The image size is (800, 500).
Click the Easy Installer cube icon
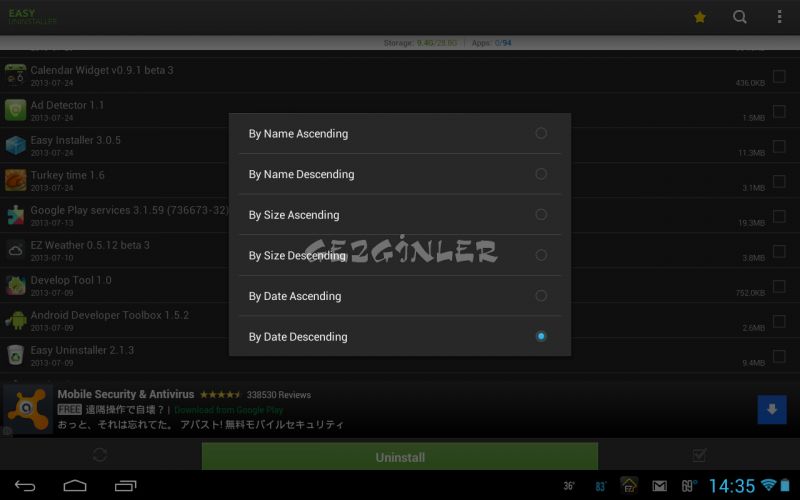click(15, 145)
